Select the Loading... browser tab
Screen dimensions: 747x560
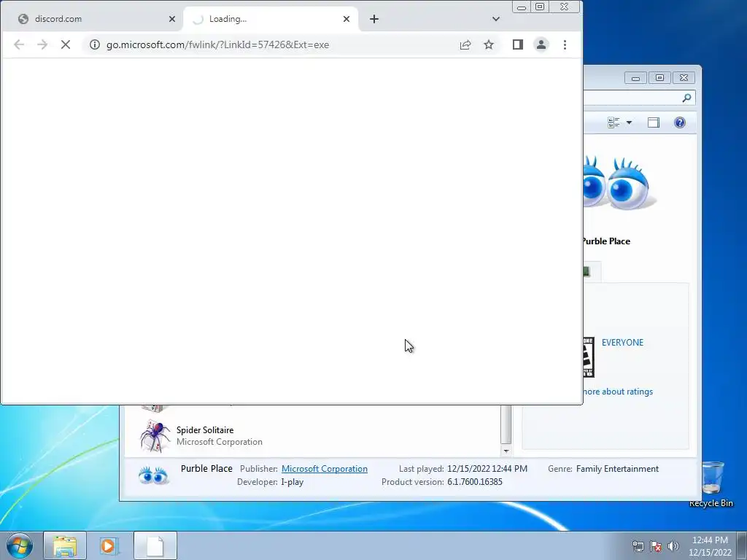click(x=270, y=19)
